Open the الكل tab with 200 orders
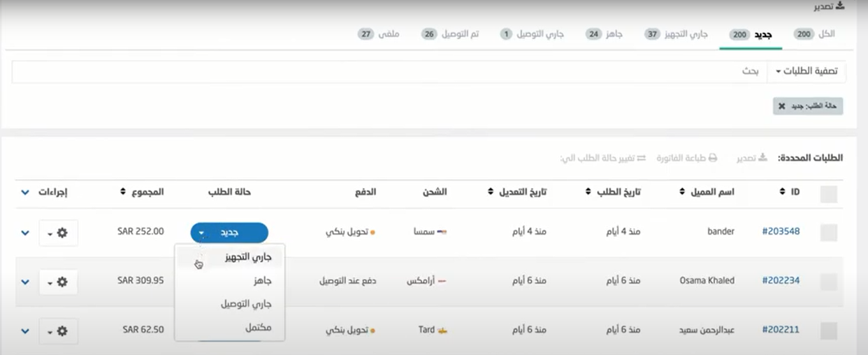 (x=814, y=34)
